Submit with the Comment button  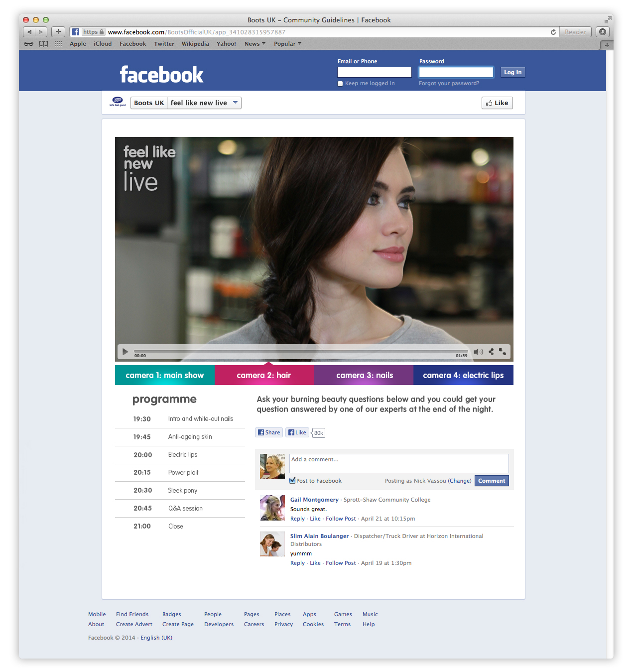point(492,481)
